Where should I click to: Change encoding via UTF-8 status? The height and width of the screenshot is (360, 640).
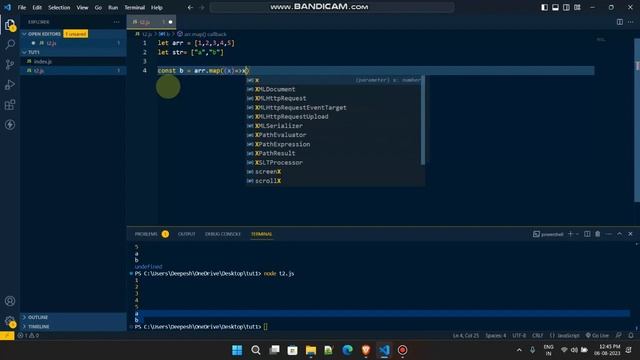click(x=519, y=336)
